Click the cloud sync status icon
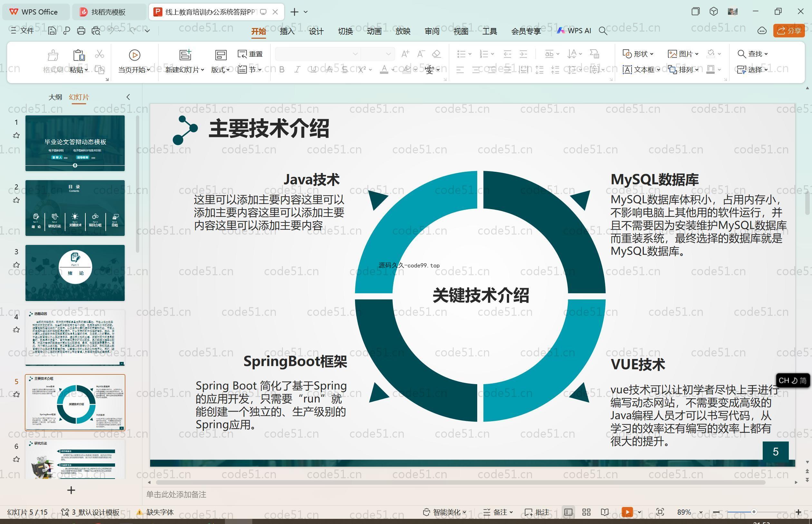The height and width of the screenshot is (524, 812). point(762,31)
